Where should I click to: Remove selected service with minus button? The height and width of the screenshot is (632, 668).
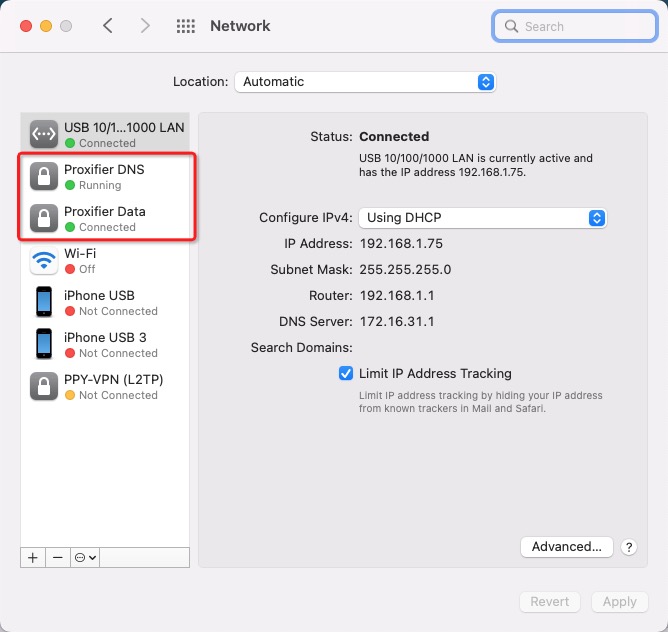tap(58, 557)
